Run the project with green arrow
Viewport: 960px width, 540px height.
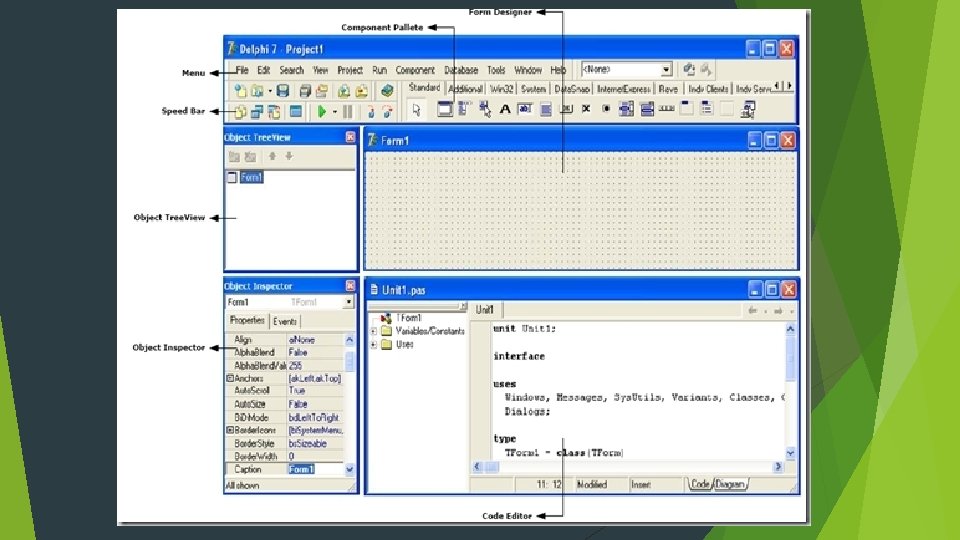(x=321, y=111)
